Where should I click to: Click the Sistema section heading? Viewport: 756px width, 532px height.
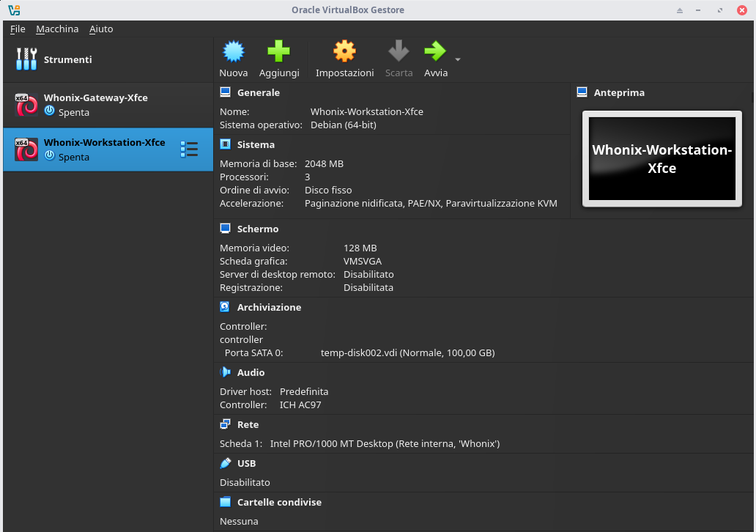256,145
